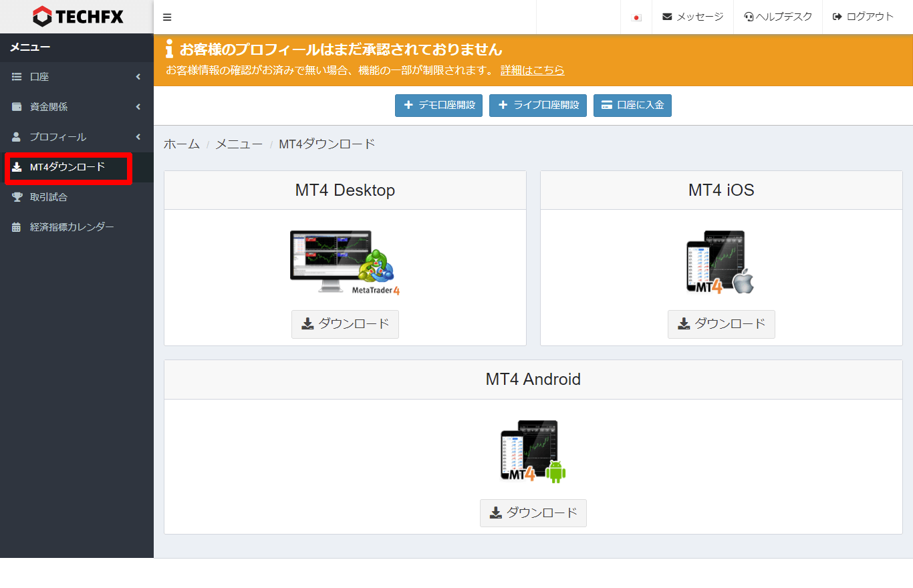The height and width of the screenshot is (588, 913).
Task: Select MT4ダウンロード in sidebar
Action: tap(77, 167)
